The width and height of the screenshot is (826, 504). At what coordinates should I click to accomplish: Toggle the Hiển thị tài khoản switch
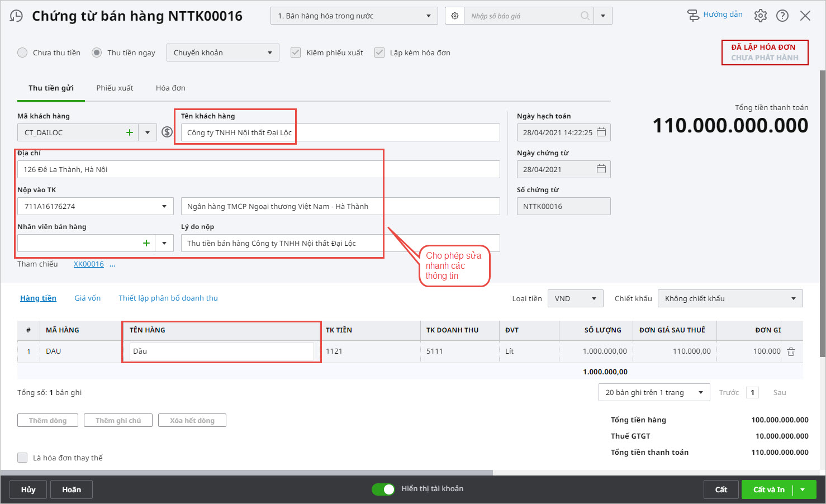(383, 489)
